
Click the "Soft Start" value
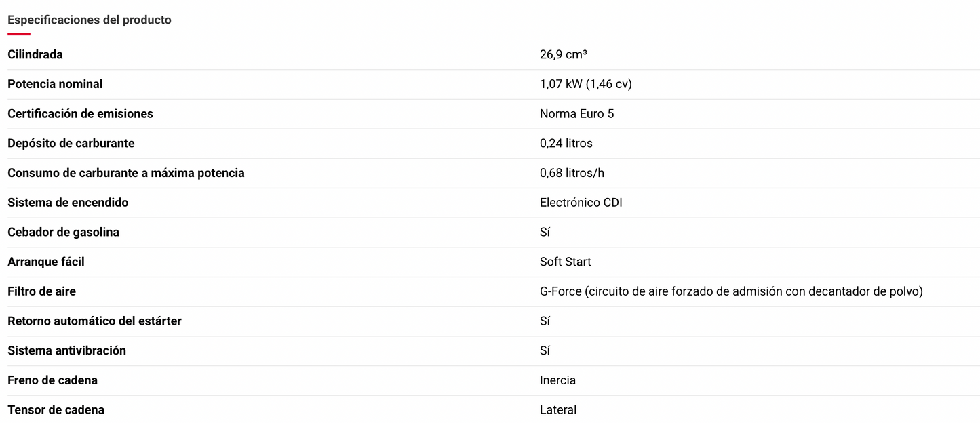[565, 262]
